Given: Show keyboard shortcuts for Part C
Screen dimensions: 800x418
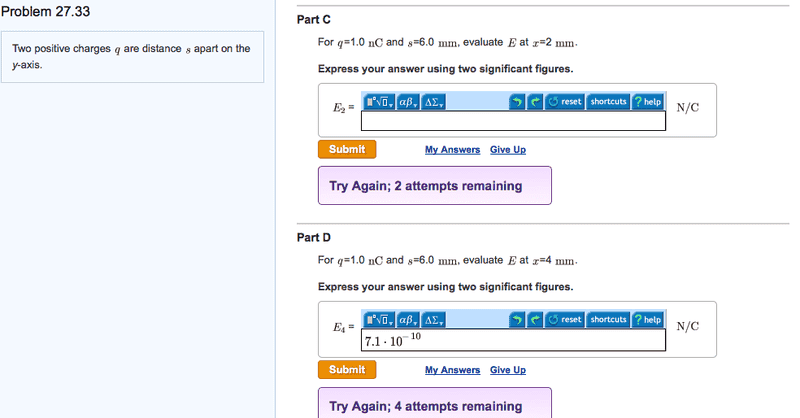Looking at the screenshot, I should tap(608, 102).
